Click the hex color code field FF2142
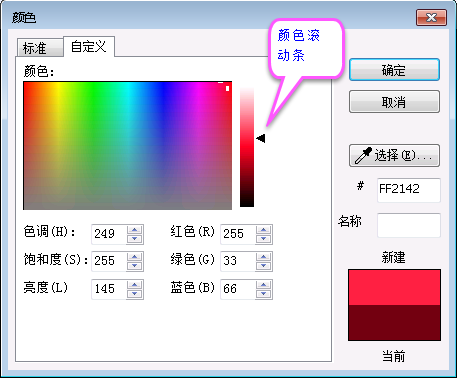Viewport: 457px width, 378px height. click(x=409, y=190)
